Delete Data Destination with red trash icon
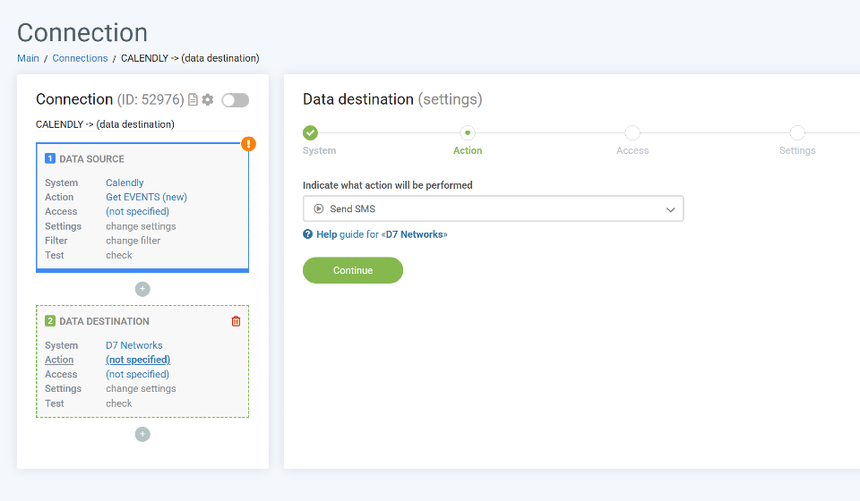The width and height of the screenshot is (860, 501). pyautogui.click(x=236, y=321)
